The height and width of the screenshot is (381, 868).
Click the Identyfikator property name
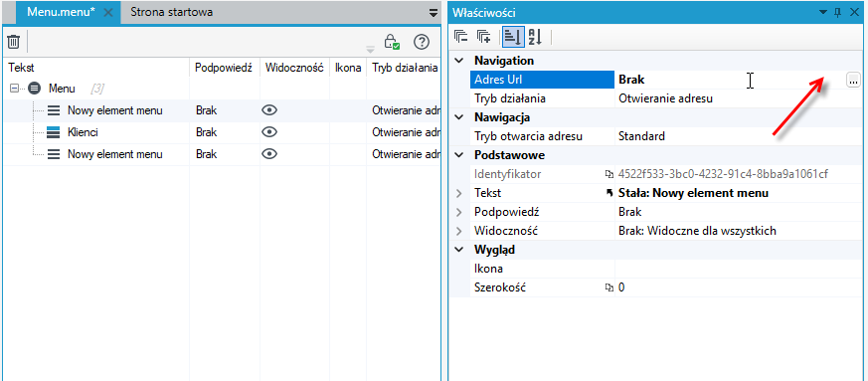508,174
